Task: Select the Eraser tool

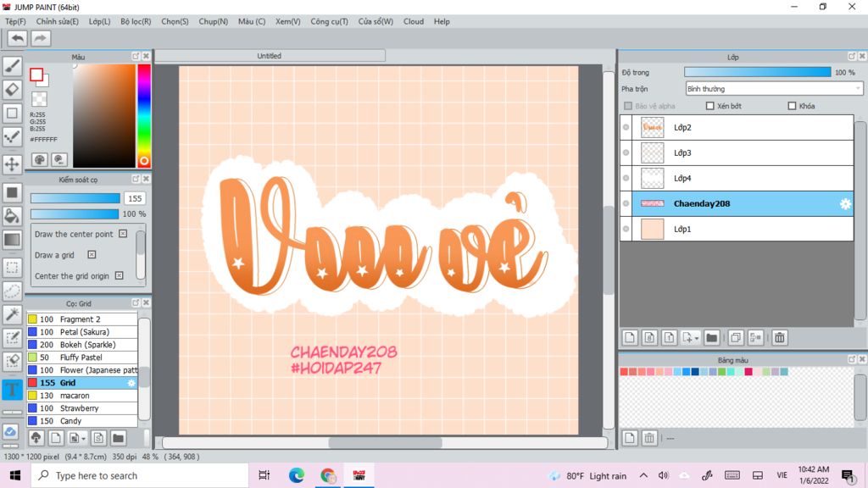Action: click(12, 89)
